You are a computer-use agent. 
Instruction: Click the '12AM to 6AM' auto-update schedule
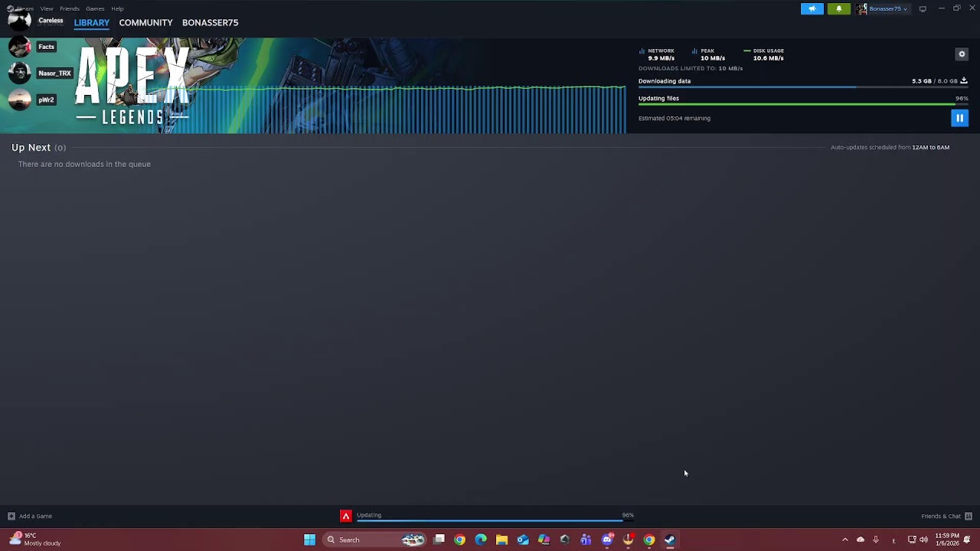[930, 147]
